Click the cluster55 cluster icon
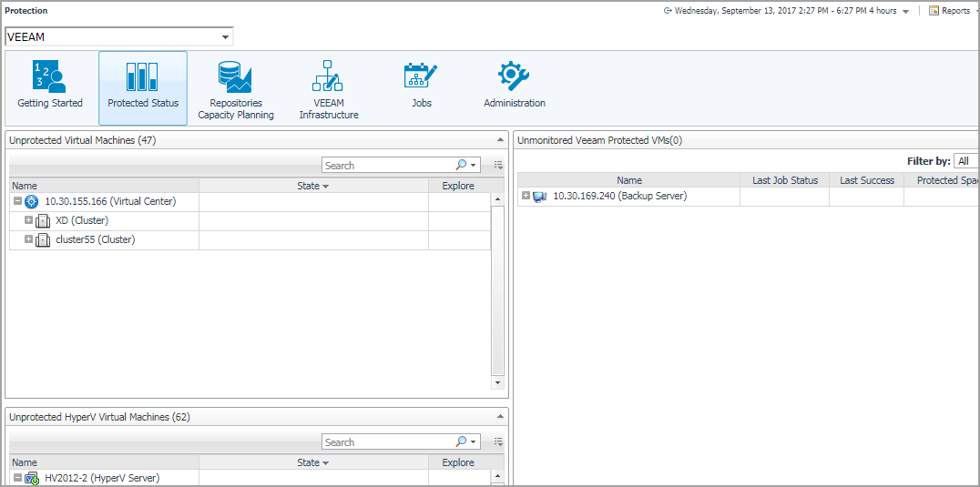Image resolution: width=980 pixels, height=487 pixels. pyautogui.click(x=43, y=239)
